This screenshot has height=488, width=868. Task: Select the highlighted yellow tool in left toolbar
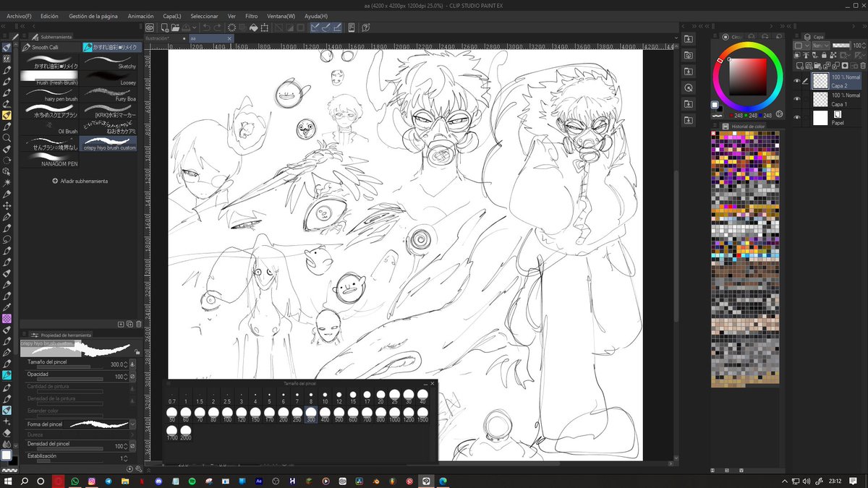point(7,114)
